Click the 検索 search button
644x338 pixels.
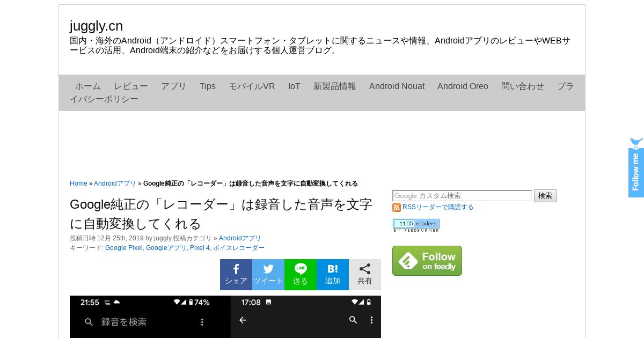tap(545, 196)
